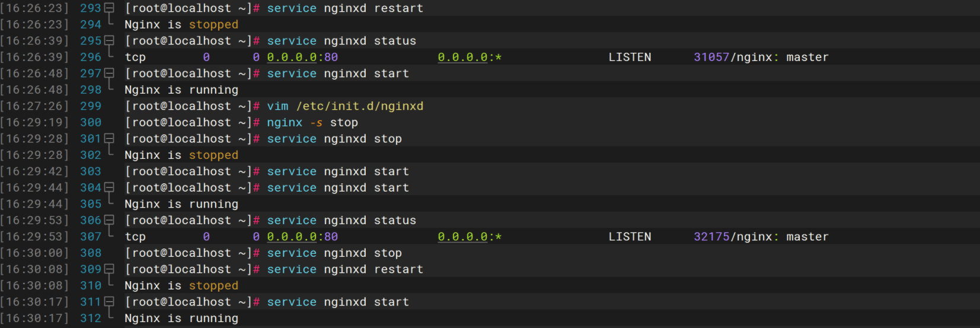Click the 'tcp' protocol text on line 307
The height and width of the screenshot is (328, 980).
click(135, 237)
